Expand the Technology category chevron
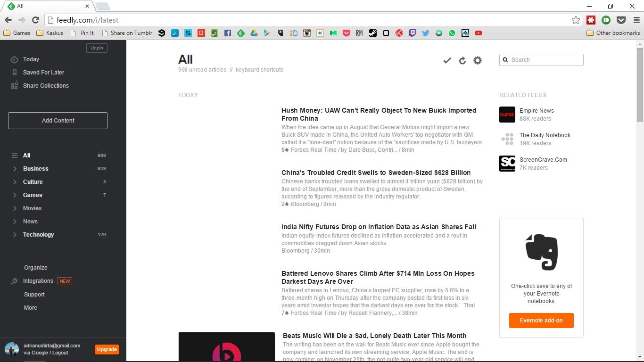The width and height of the screenshot is (644, 362). coord(15,235)
